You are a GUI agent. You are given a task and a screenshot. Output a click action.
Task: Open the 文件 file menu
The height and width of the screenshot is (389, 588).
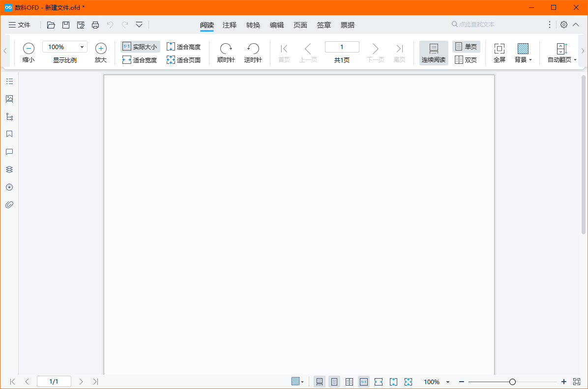(x=20, y=25)
